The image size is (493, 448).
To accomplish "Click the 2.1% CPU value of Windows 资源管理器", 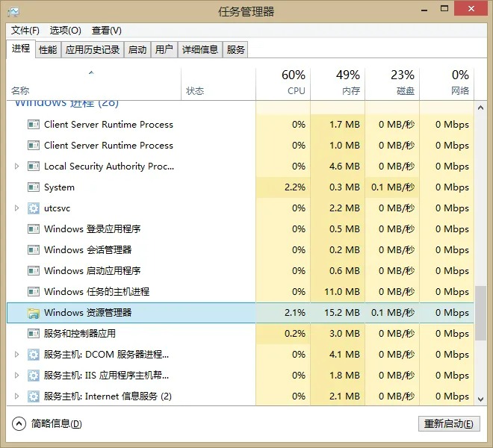I will pos(295,313).
